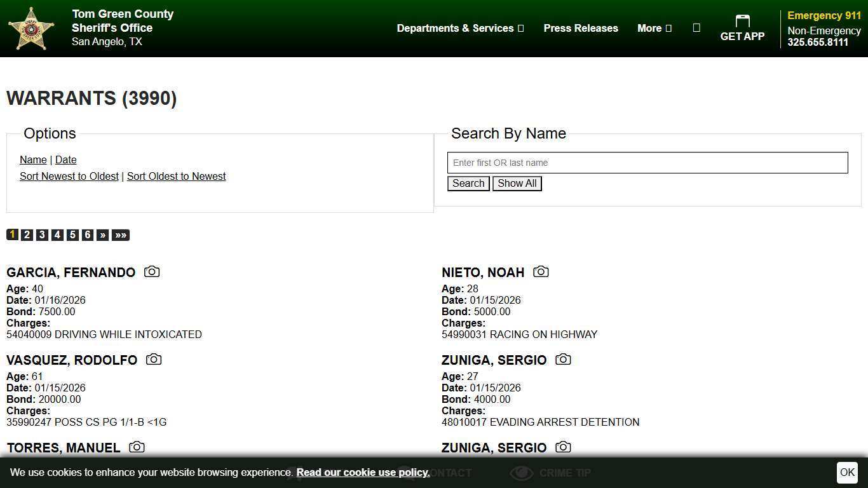Open photo for first Zuniga, Sergio entry
The width and height of the screenshot is (868, 488).
click(563, 360)
